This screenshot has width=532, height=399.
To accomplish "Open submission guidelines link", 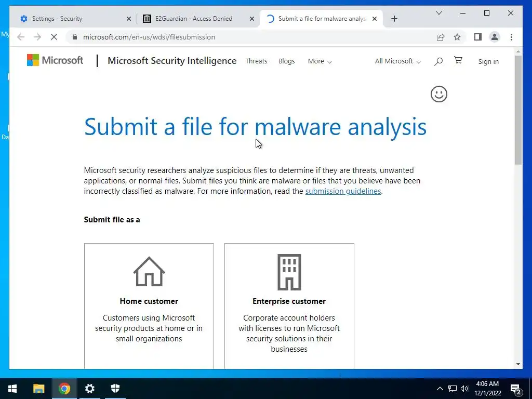I will (343, 191).
